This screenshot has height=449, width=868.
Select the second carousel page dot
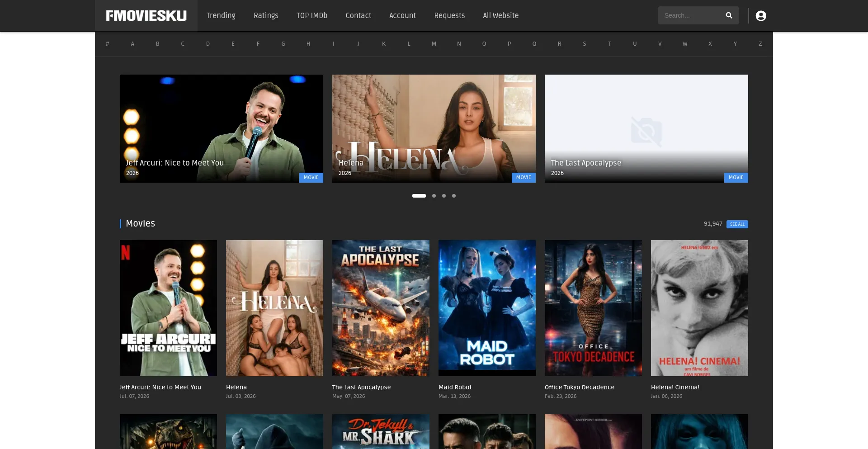coord(434,196)
